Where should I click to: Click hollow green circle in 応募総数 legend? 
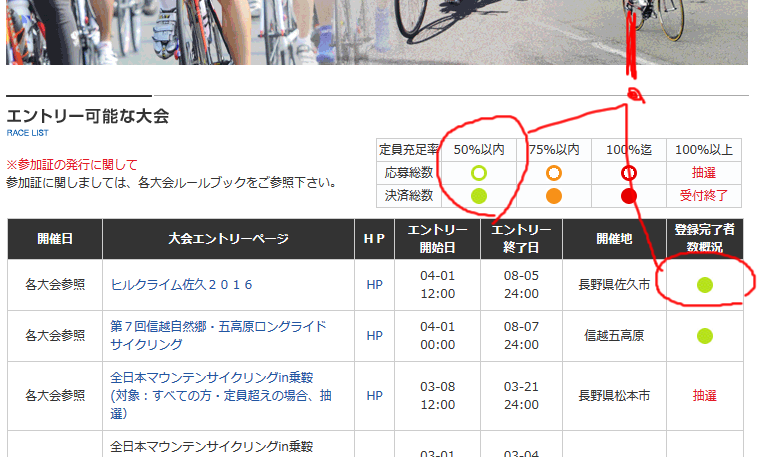[x=479, y=173]
